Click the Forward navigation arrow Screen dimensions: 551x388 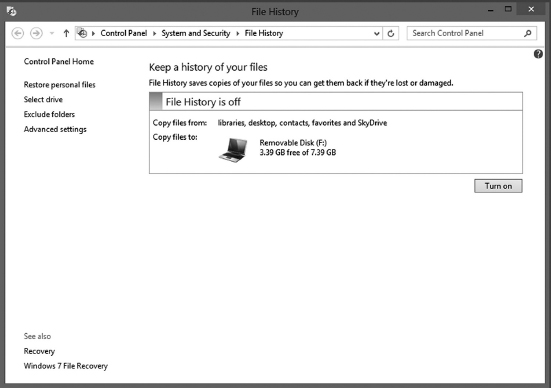pos(36,33)
